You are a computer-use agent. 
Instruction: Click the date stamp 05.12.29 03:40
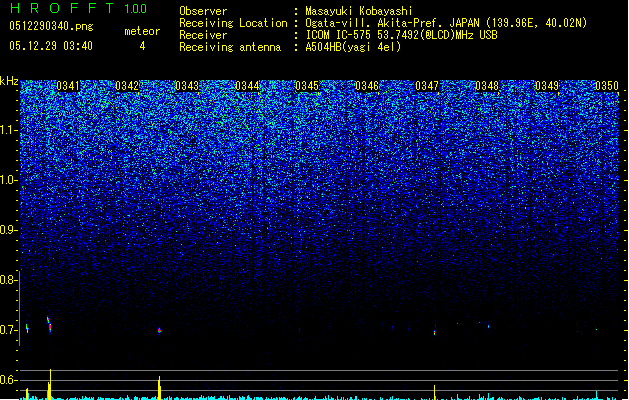tap(51, 46)
